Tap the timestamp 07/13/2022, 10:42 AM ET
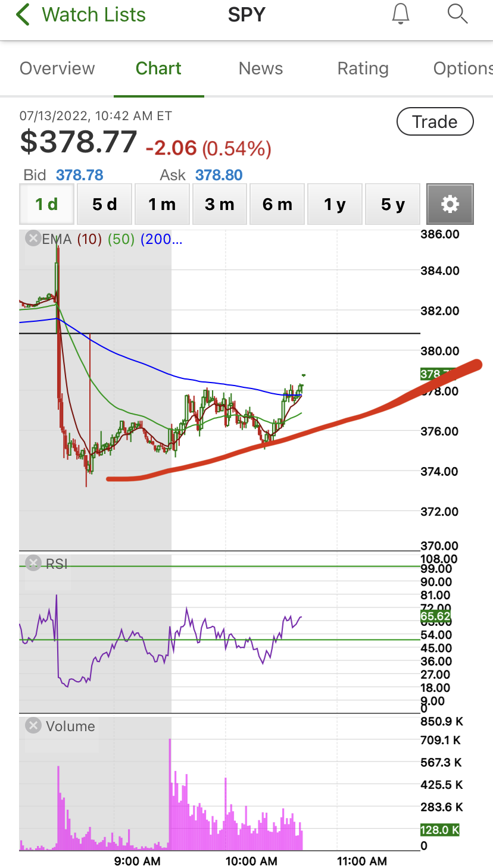This screenshot has height=868, width=493. (x=96, y=116)
